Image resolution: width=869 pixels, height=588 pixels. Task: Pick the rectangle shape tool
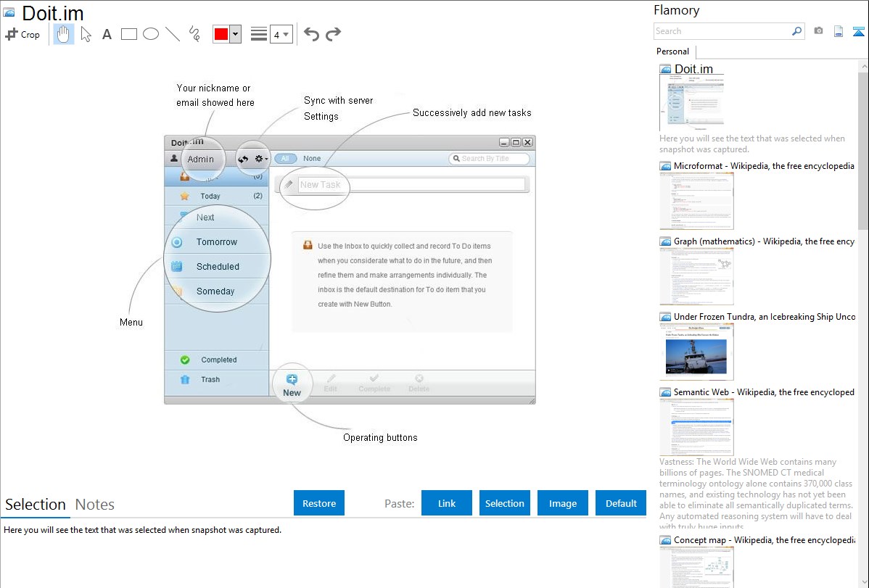(x=128, y=34)
